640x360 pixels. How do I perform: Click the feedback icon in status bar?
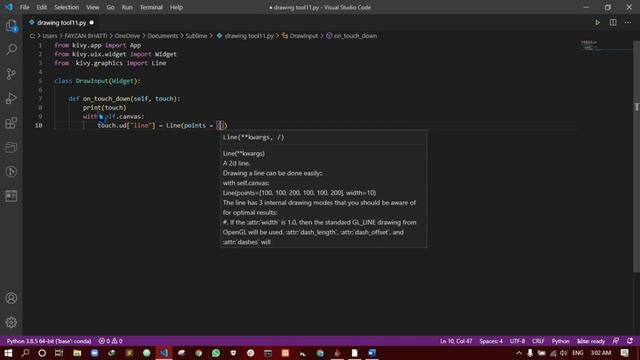[x=616, y=341]
